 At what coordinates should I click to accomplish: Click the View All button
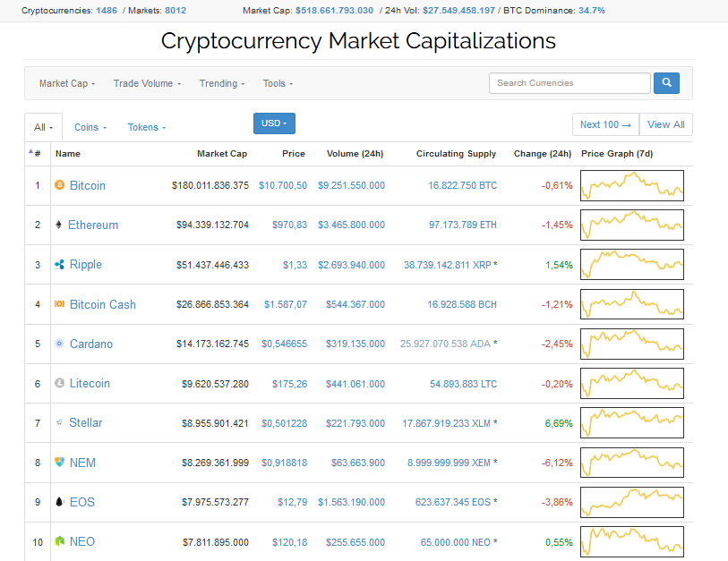(666, 124)
